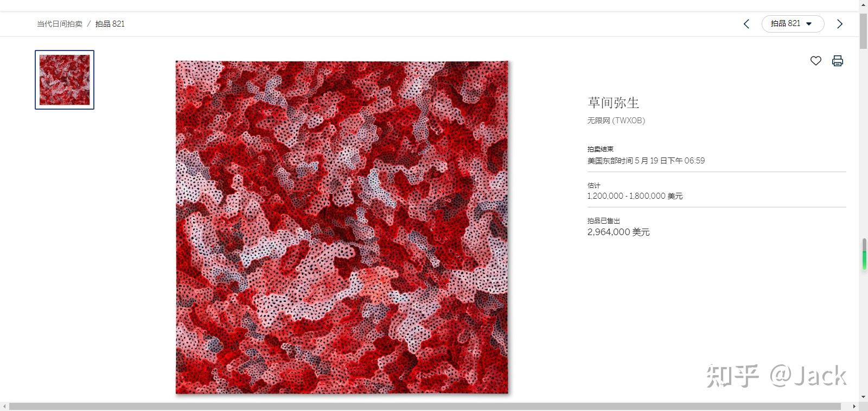Click the scroll up arrow

[863, 3]
